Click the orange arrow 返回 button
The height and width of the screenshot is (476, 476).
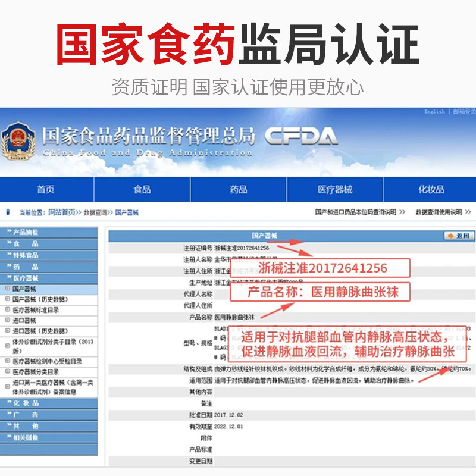click(459, 236)
